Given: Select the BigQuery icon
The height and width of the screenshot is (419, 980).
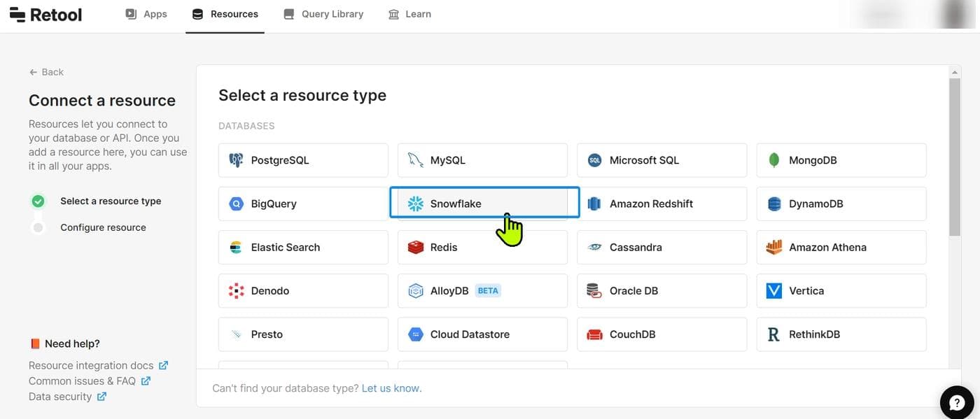Looking at the screenshot, I should [237, 204].
